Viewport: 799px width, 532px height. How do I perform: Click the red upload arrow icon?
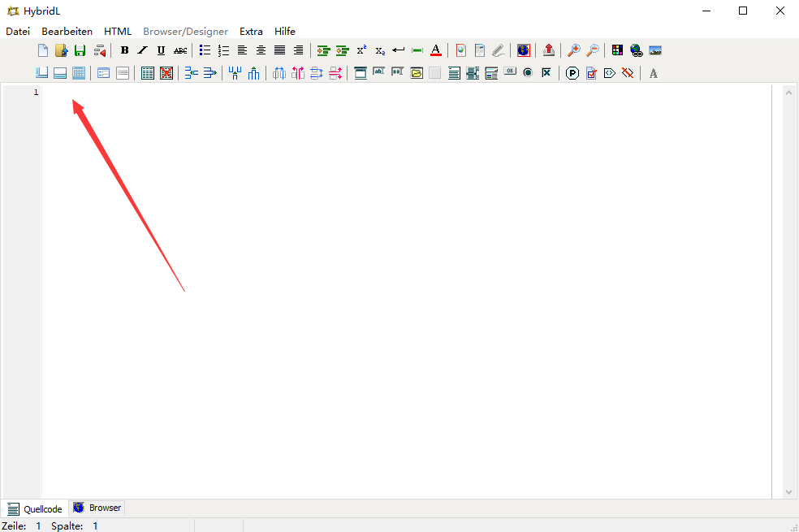[549, 50]
